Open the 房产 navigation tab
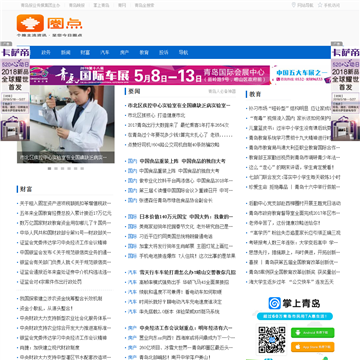The width and height of the screenshot is (360, 360). (124, 53)
